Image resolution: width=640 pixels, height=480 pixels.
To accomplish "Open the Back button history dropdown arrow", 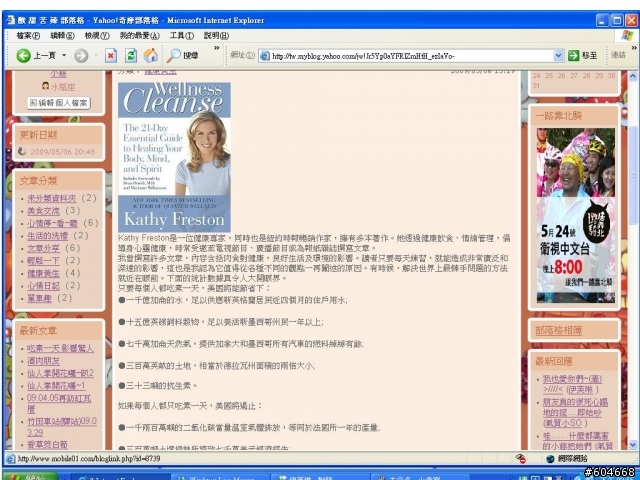I will pos(64,55).
